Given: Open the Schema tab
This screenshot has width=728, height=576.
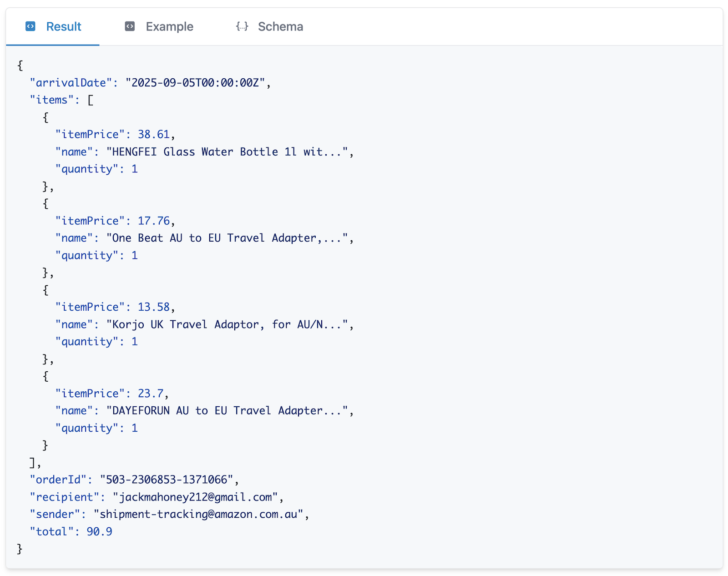Looking at the screenshot, I should (x=269, y=26).
